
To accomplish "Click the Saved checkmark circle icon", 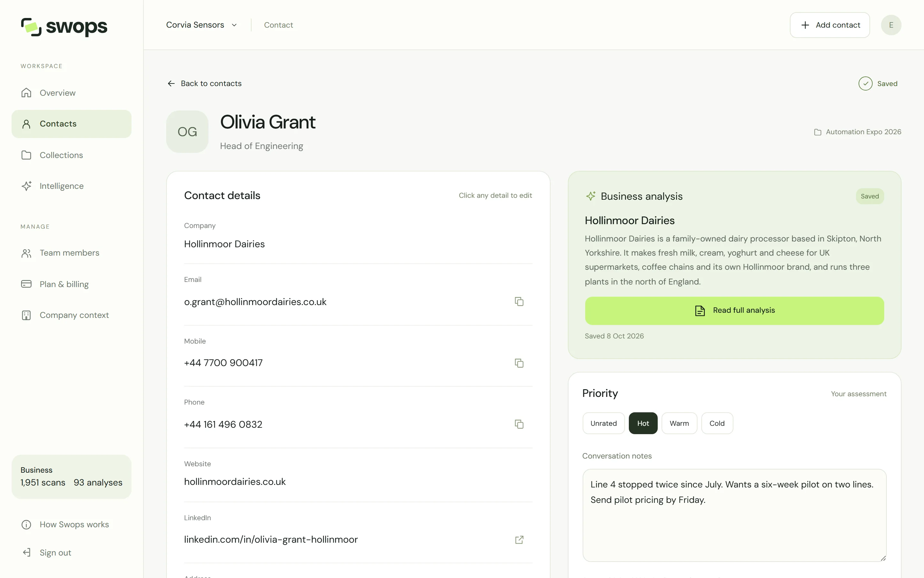I will [x=865, y=83].
